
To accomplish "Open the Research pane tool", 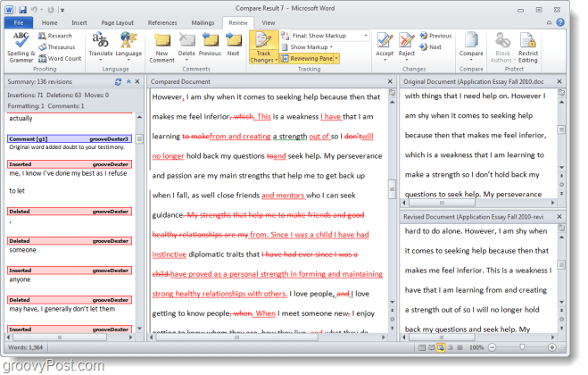I will point(55,36).
